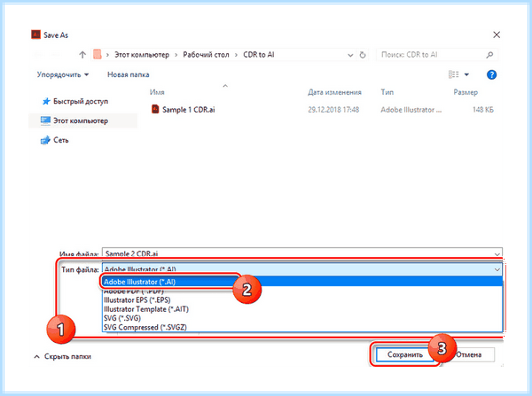Collapse folders with 'Скрыть папки'
This screenshot has height=396, width=532.
pos(63,357)
